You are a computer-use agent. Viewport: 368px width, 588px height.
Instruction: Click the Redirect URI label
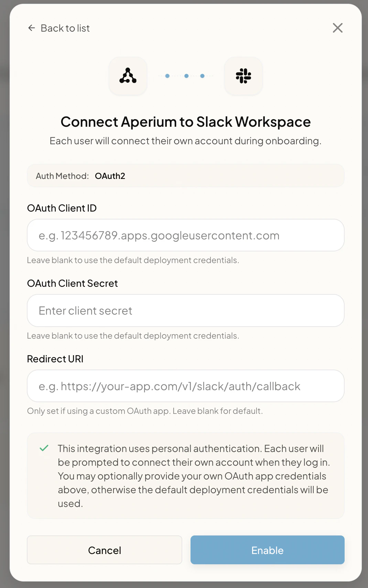point(55,359)
